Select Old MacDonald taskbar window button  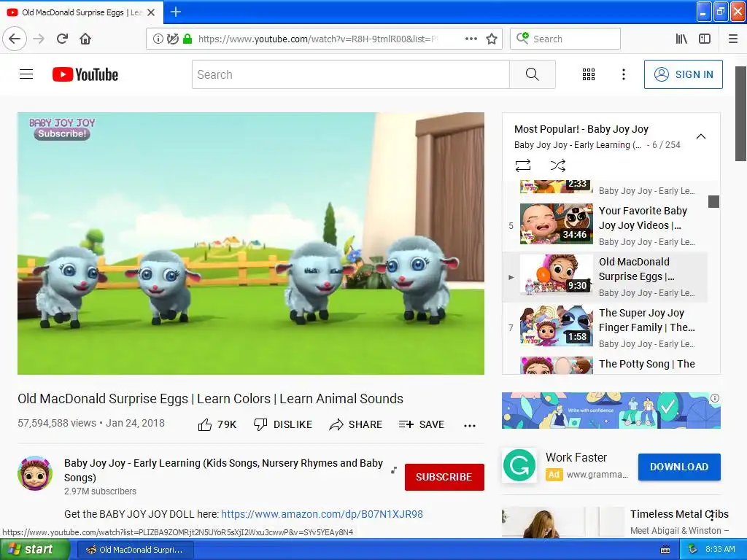click(135, 550)
